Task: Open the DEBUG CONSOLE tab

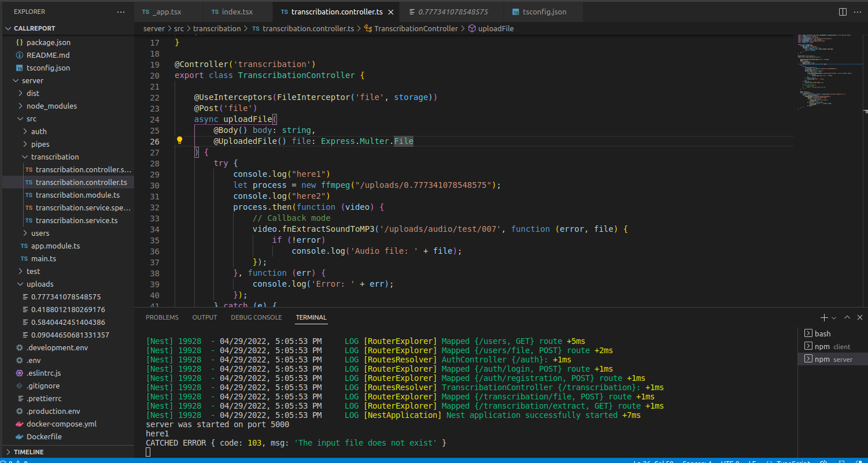Action: 256,317
